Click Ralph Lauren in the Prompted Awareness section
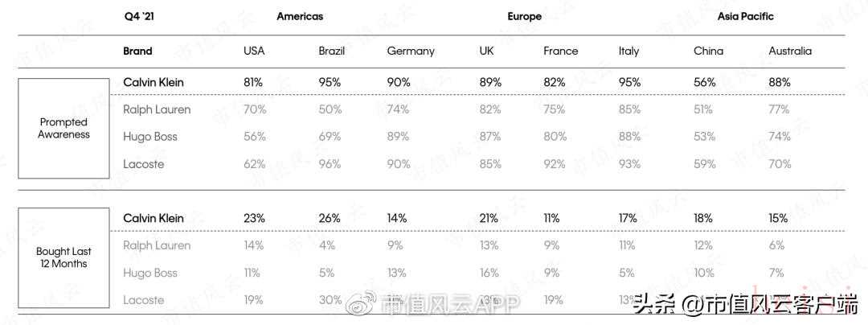 (x=157, y=109)
